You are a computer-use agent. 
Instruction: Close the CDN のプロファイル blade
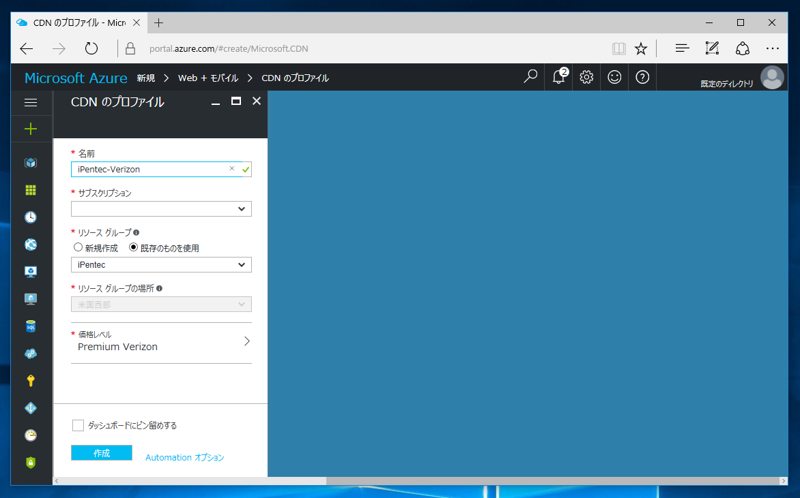coord(257,101)
